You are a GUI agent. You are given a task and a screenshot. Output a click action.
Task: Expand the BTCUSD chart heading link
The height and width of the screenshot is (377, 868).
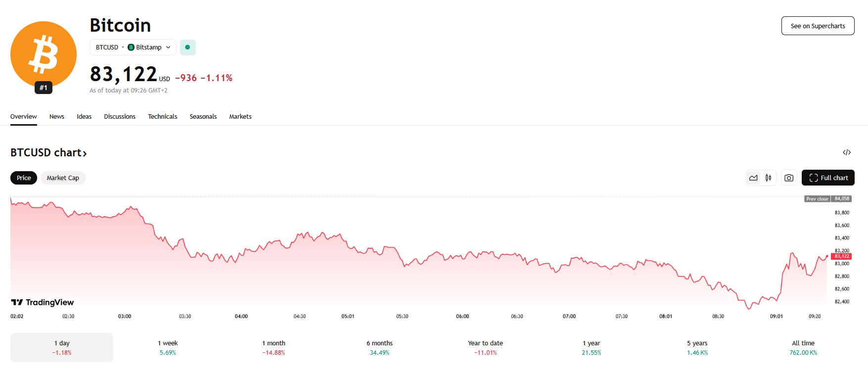coord(48,153)
